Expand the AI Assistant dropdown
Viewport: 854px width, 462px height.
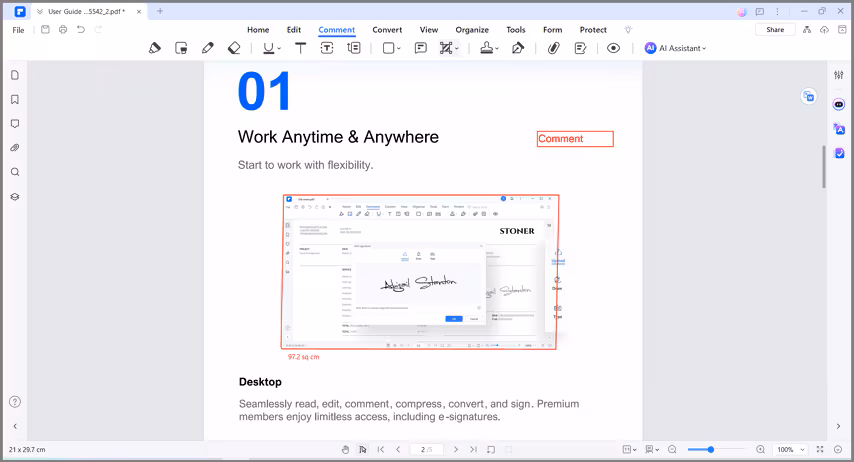676,48
